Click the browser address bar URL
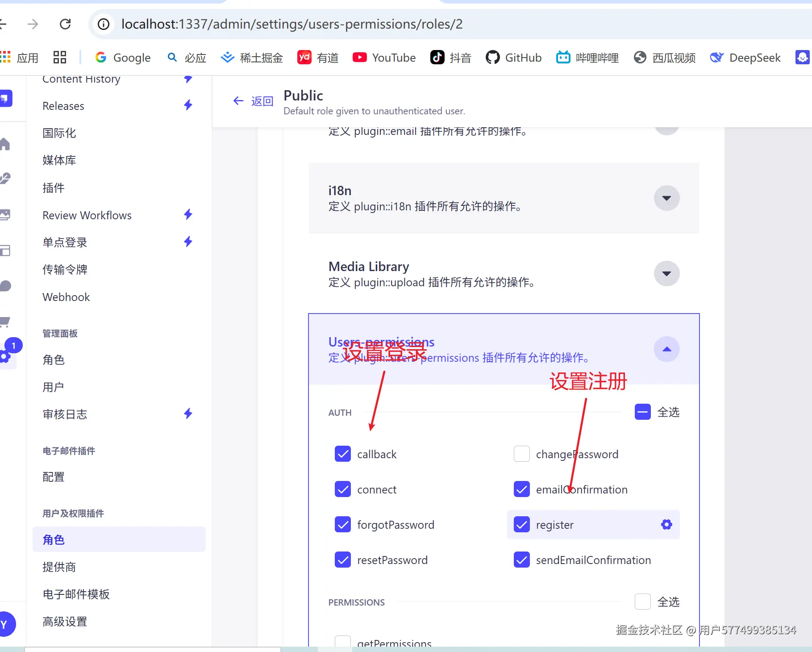This screenshot has height=652, width=812. coord(292,24)
